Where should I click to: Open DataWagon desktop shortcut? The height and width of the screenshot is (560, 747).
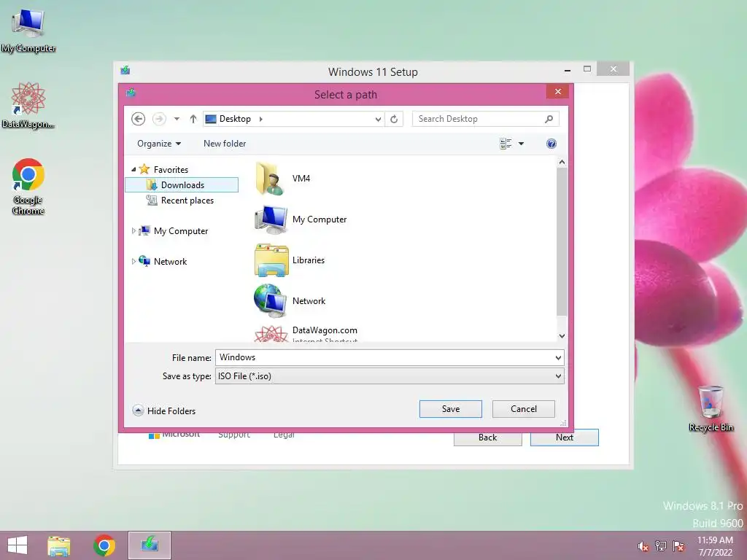pos(28,105)
